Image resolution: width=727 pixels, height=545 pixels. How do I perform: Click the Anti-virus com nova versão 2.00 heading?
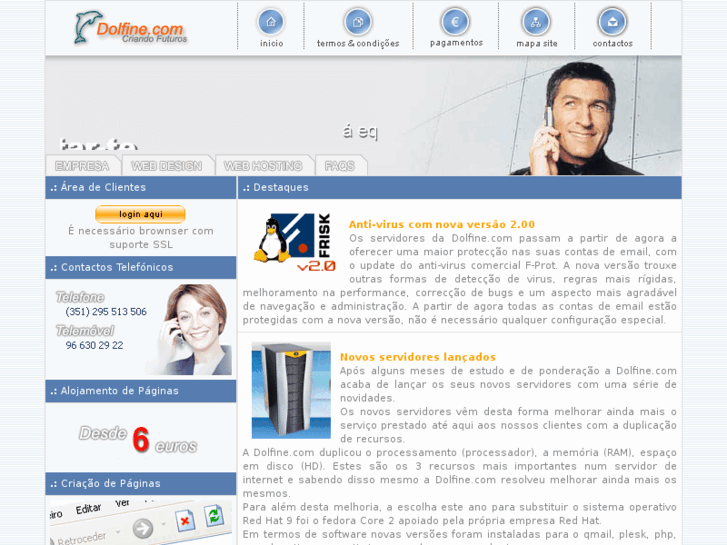(442, 224)
